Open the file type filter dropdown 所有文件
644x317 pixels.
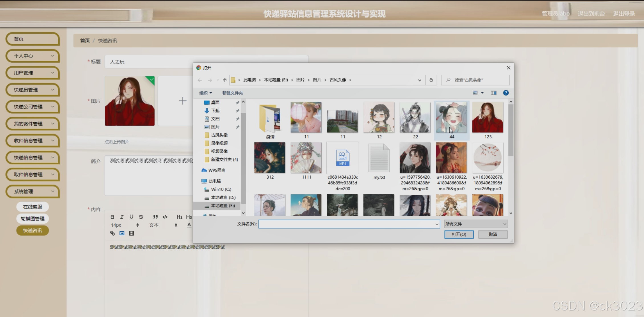[476, 224]
